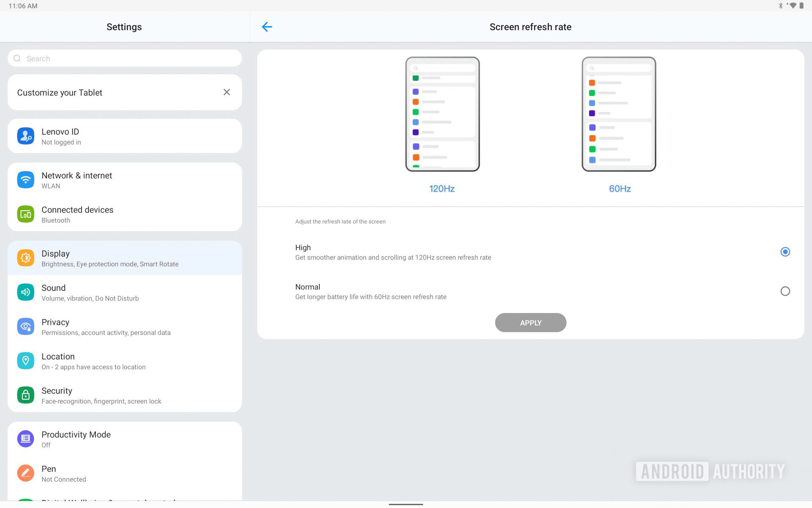Image resolution: width=812 pixels, height=508 pixels.
Task: Dismiss the Customize your Tablet card
Action: click(x=227, y=92)
